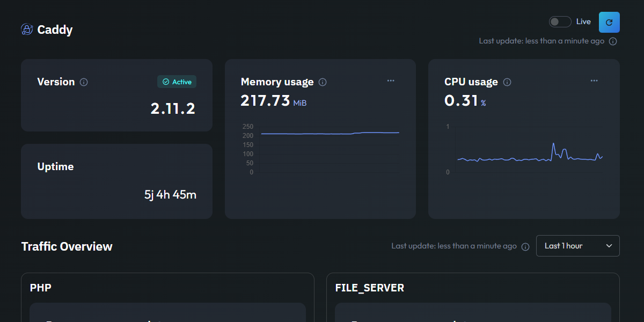Click CPU value 0.31 %
Viewport: 644px width, 322px height.
tap(465, 101)
